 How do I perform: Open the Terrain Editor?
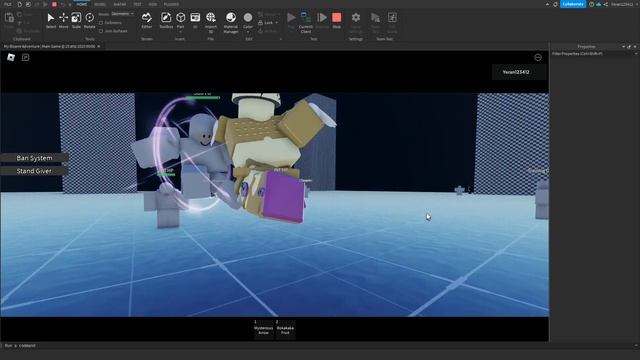tap(147, 20)
